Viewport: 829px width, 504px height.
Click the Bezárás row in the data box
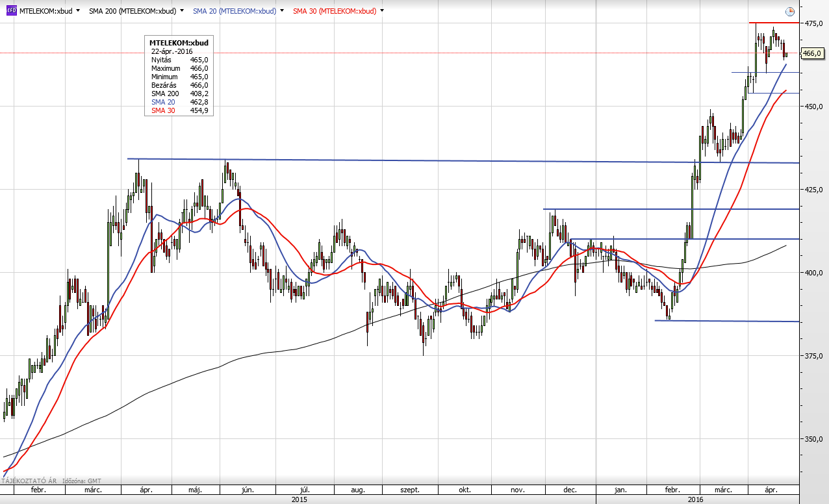tap(179, 85)
